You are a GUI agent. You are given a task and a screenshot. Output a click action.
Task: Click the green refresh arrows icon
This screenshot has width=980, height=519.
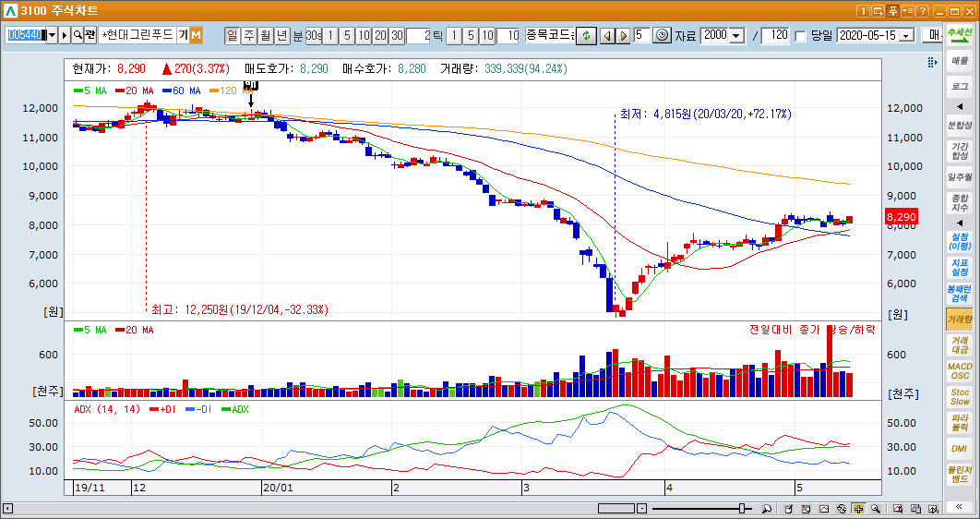586,36
